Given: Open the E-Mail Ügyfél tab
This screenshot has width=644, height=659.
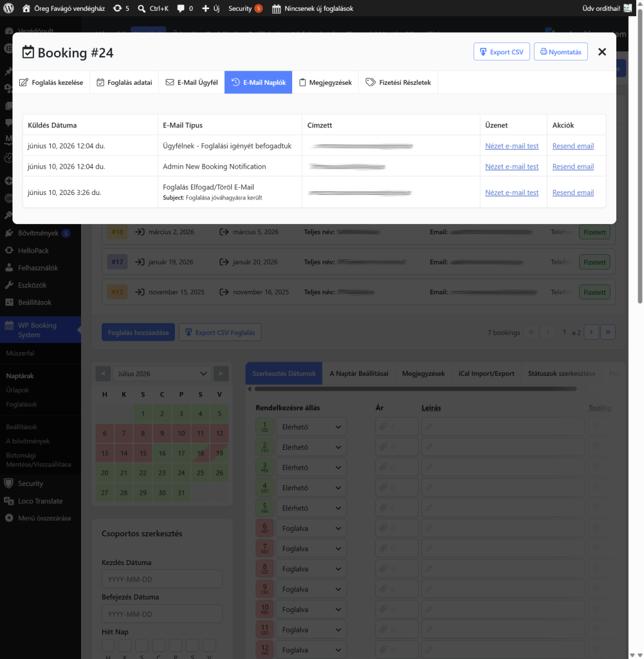Looking at the screenshot, I should point(192,82).
